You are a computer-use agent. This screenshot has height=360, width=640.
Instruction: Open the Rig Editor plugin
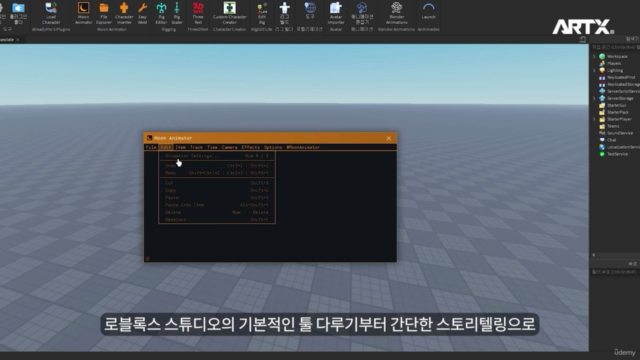[x=161, y=13]
